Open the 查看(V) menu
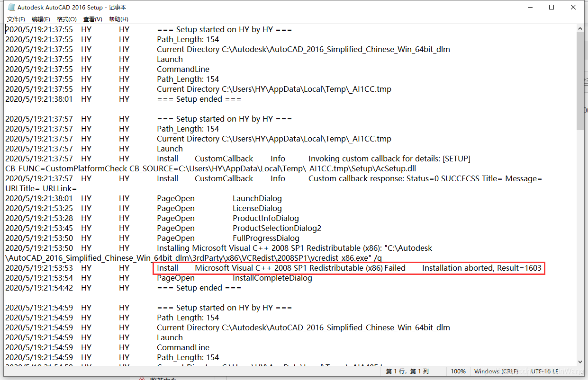 tap(92, 19)
